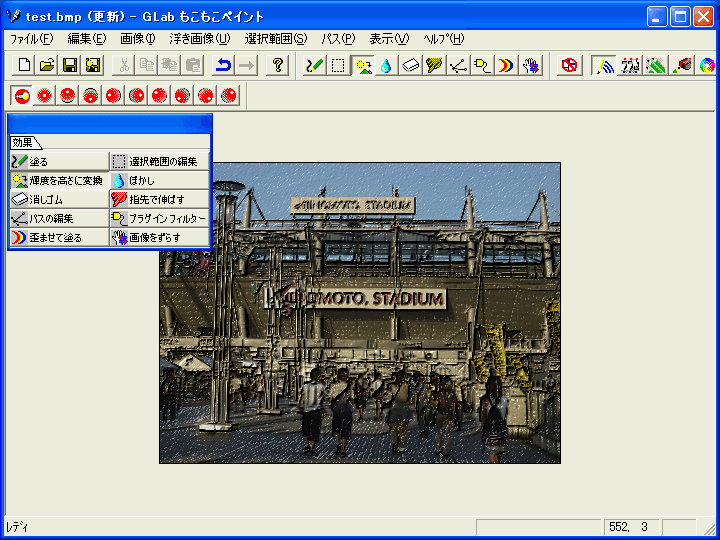This screenshot has height=540, width=720.
Task: Undo with the blue curved arrow icon
Action: (x=224, y=66)
